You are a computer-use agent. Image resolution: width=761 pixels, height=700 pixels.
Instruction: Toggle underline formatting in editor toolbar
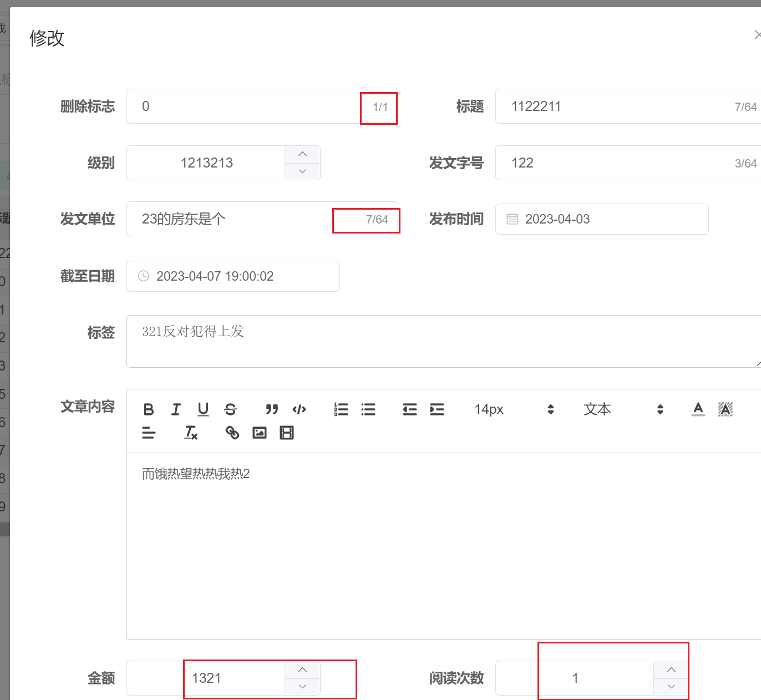(x=203, y=409)
